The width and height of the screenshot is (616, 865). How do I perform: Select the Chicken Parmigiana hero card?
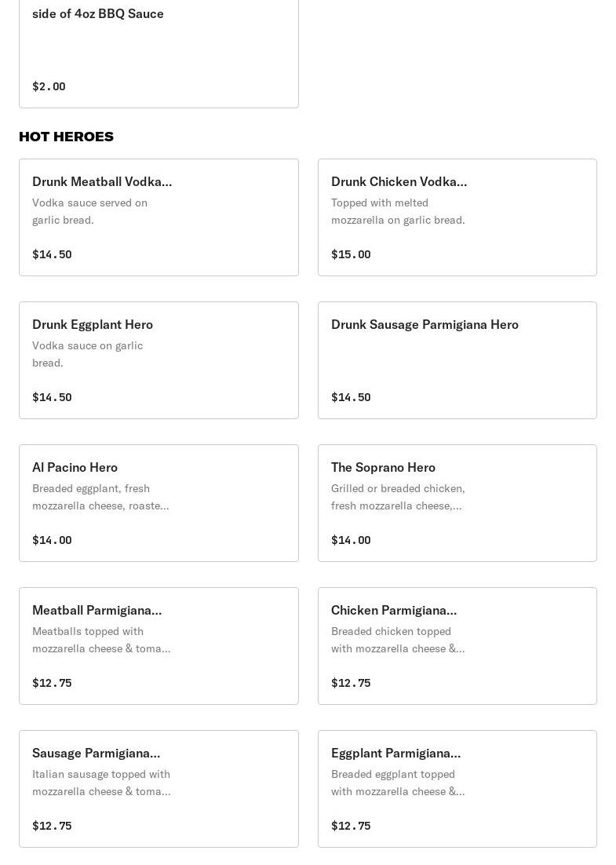click(x=457, y=646)
